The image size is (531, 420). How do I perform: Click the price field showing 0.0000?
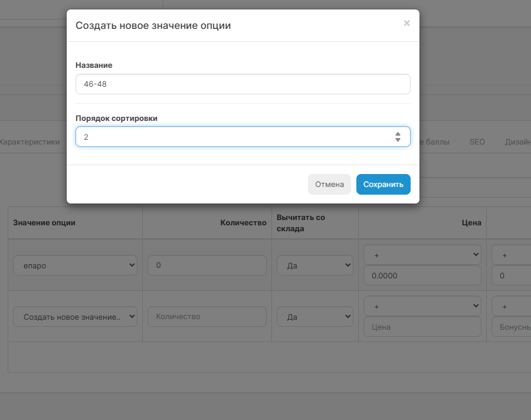coord(422,275)
